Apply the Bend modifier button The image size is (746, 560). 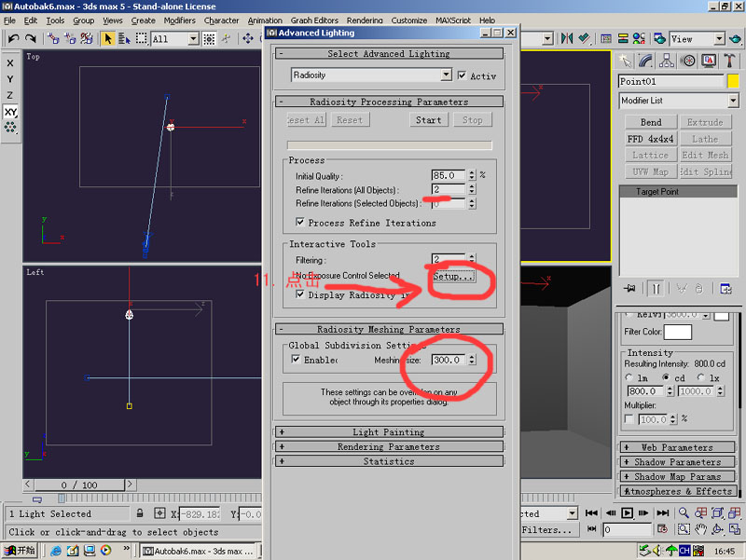tap(650, 122)
